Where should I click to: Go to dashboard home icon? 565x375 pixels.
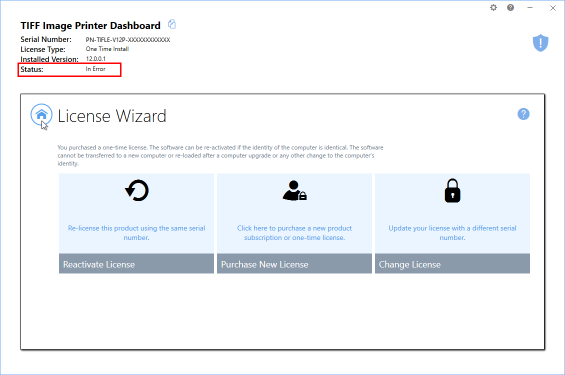[41, 115]
